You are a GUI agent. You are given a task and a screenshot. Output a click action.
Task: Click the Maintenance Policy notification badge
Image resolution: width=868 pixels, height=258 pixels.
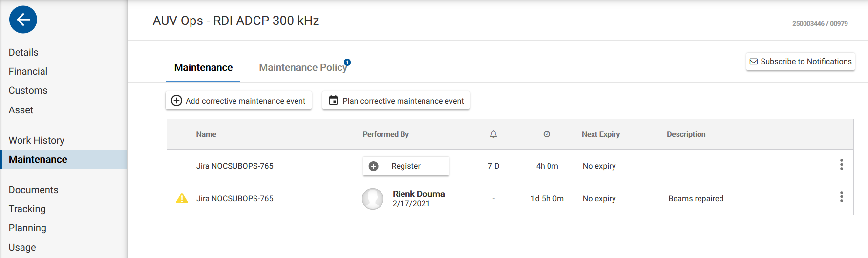347,62
